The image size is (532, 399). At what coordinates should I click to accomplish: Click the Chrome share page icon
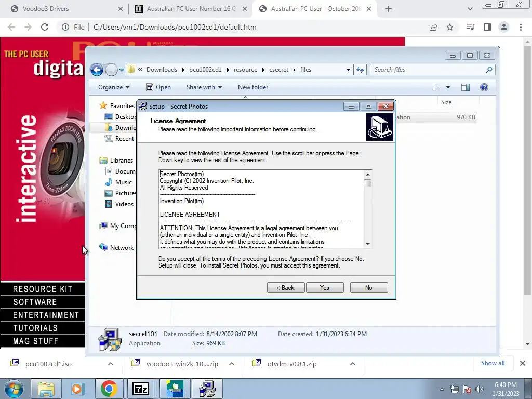tap(433, 27)
